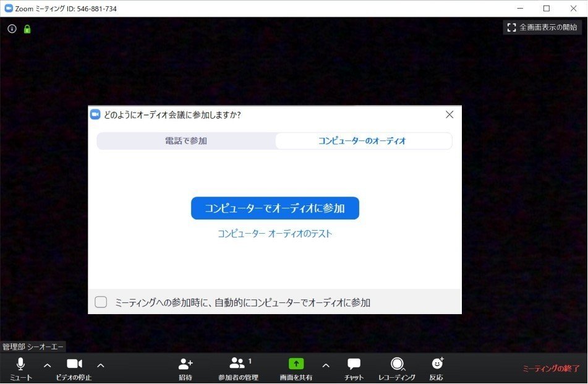Start screen sharing
This screenshot has width=588, height=384.
click(296, 367)
